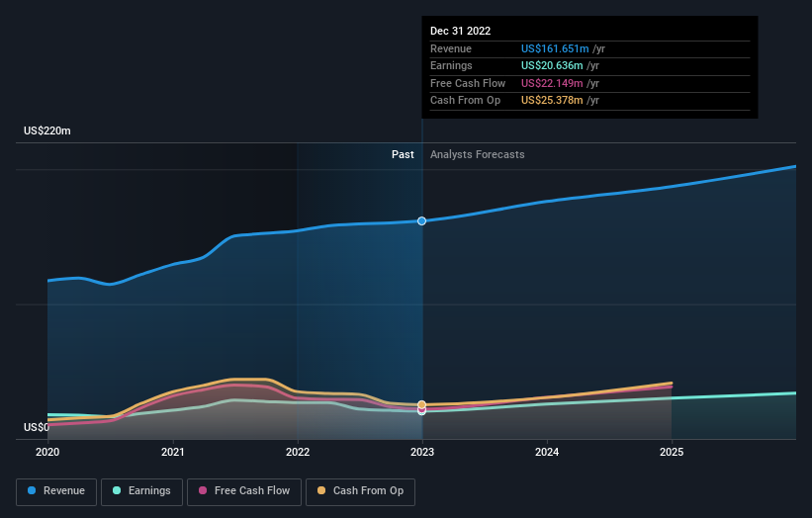Click the 2022 x-axis label
Image resolution: width=812 pixels, height=518 pixels.
click(x=298, y=452)
